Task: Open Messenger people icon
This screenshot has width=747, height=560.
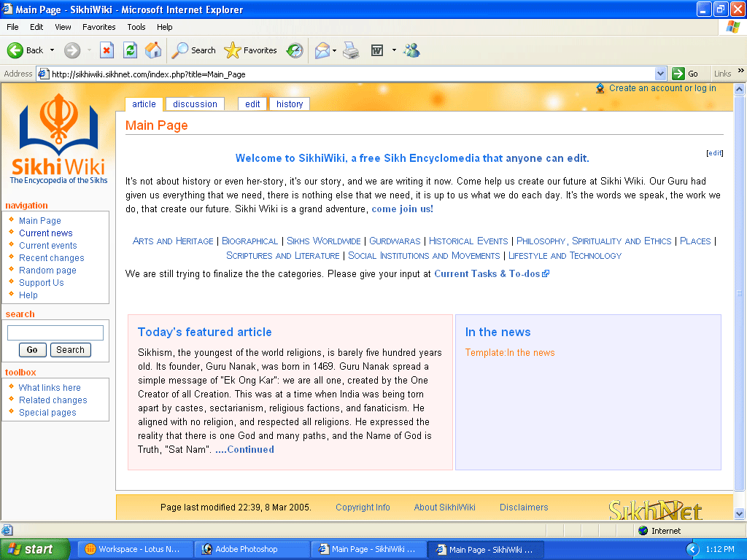Action: [x=411, y=50]
